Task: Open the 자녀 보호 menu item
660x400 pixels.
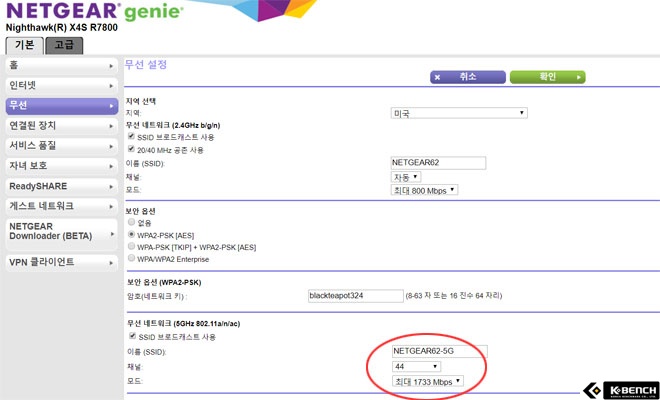Action: point(61,166)
